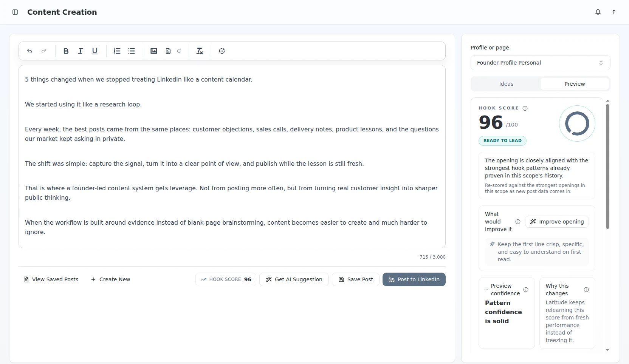
Task: Click the scrollbar up arrow
Action: point(607,101)
